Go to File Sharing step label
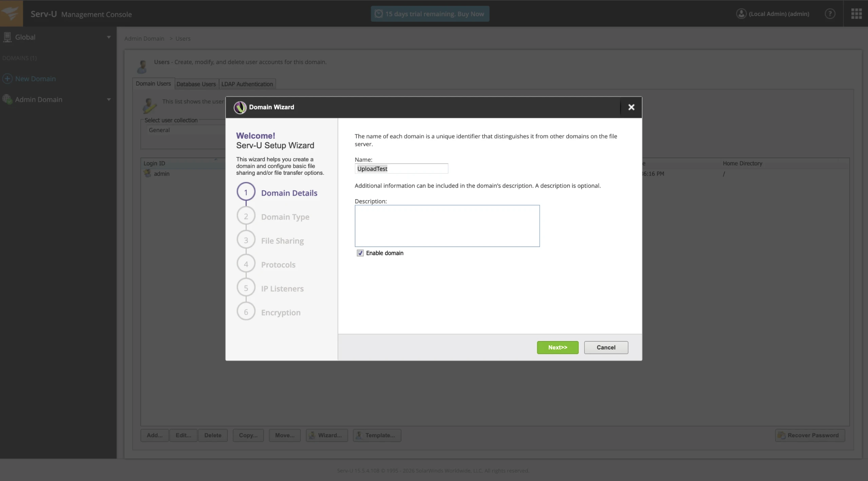Screen dimensions: 868x481 pos(282,241)
